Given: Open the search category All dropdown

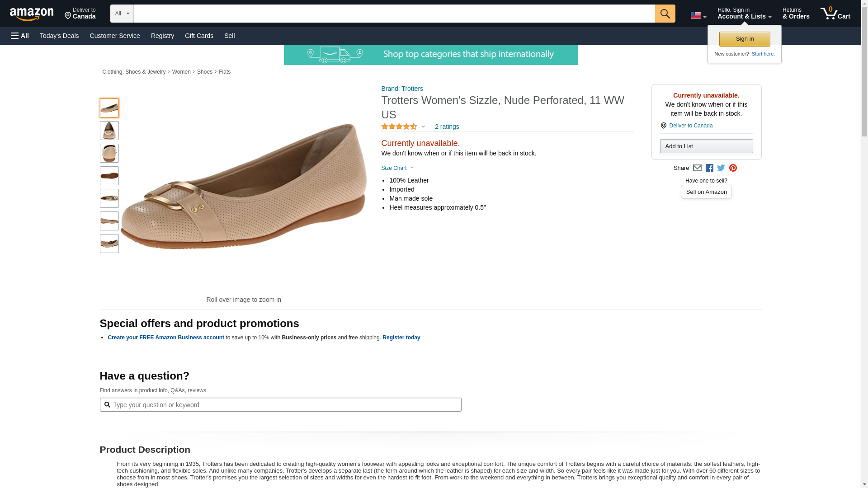Looking at the screenshot, I should pos(122,14).
